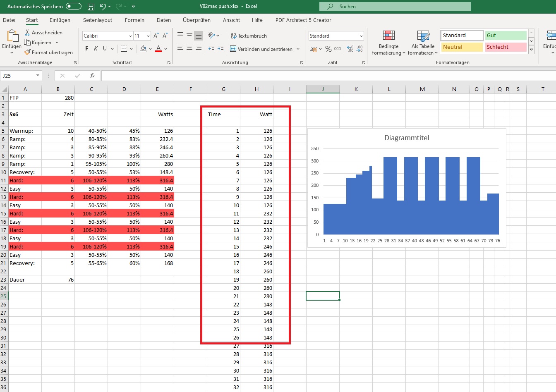
Task: Switch to the Formeln ribbon tab
Action: point(134,20)
